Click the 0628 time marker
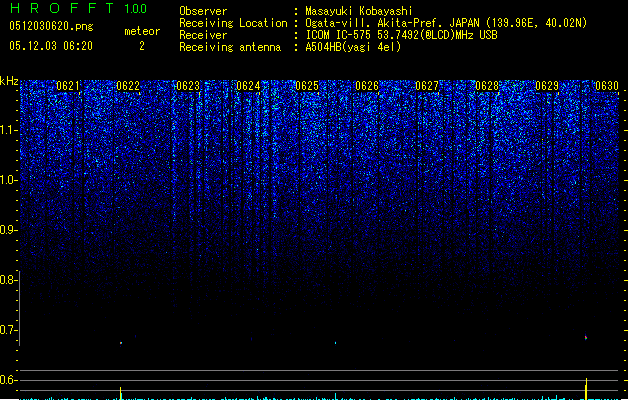The image size is (629, 400). [x=487, y=86]
